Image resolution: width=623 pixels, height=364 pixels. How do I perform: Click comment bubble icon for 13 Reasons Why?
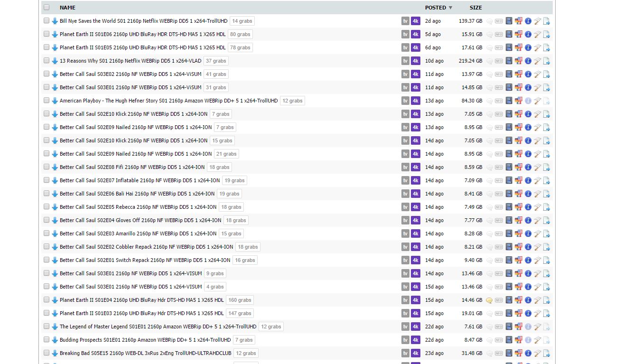coord(489,61)
